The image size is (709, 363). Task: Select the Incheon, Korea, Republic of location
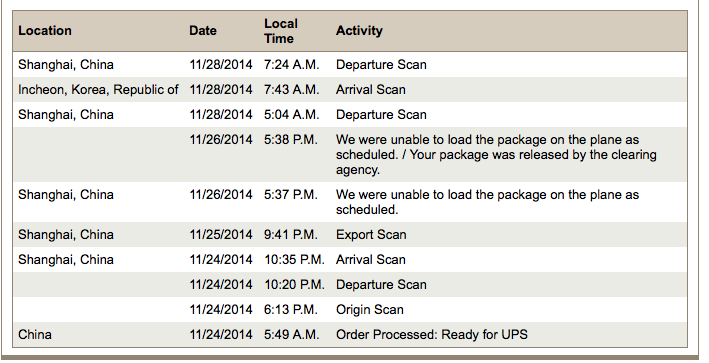coord(98,90)
